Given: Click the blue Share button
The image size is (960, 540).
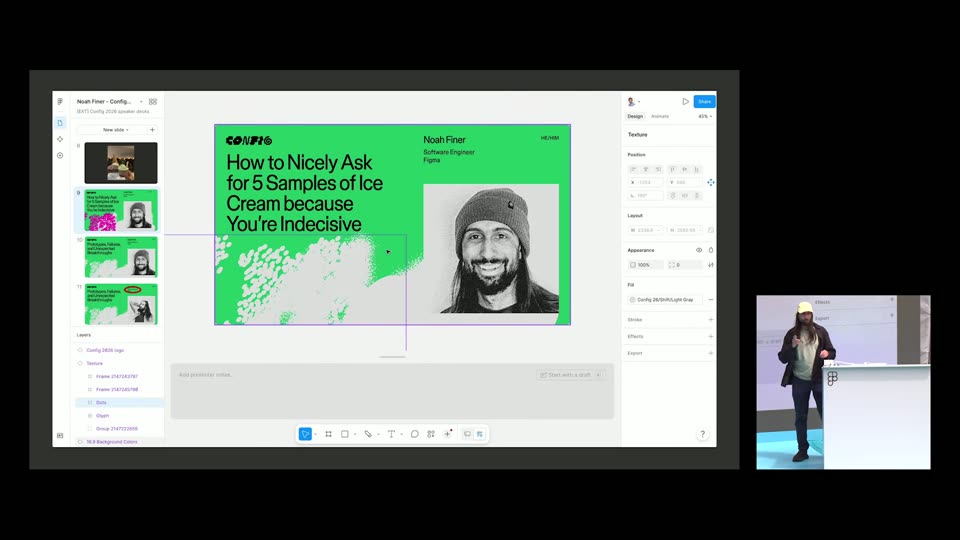Looking at the screenshot, I should point(705,102).
